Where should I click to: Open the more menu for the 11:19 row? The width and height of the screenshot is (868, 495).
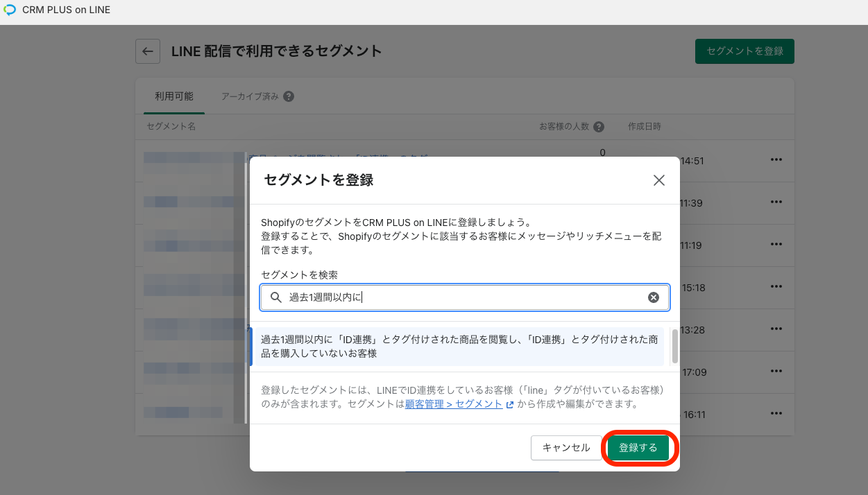click(x=776, y=245)
